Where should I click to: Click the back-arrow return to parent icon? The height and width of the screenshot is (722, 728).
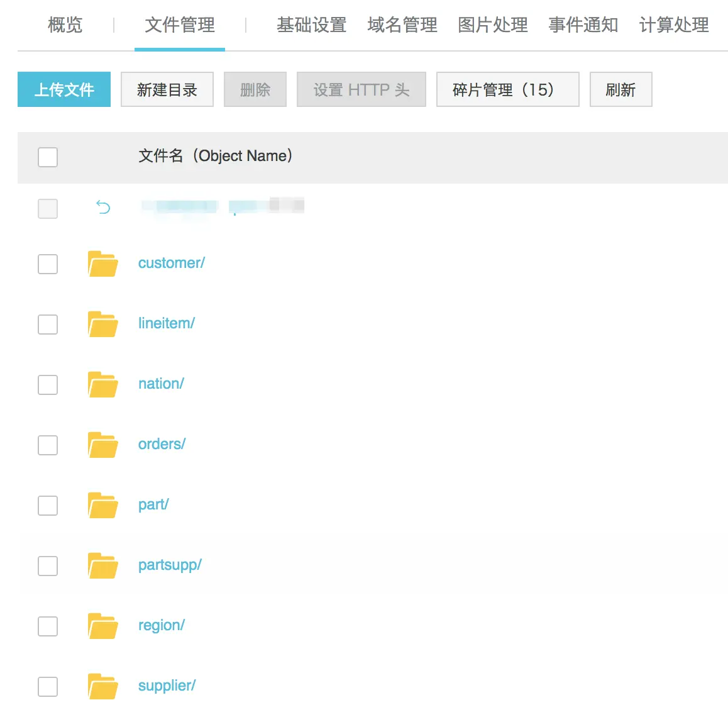[103, 207]
